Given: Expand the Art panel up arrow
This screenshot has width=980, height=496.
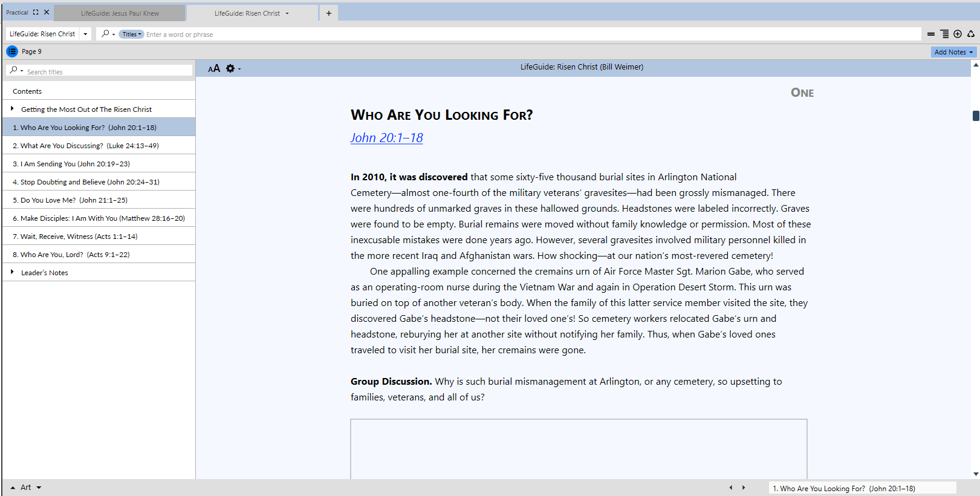Looking at the screenshot, I should click(x=13, y=488).
